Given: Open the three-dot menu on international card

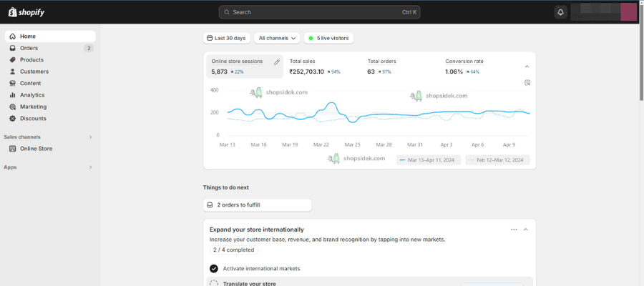Looking at the screenshot, I should click(514, 230).
